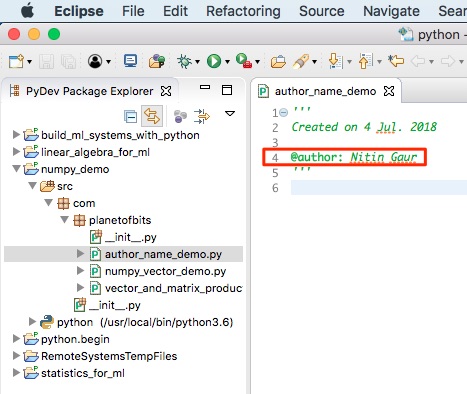Click the '@author: Nitin Gaur' line
Screen dimensions: 467x394
353,157
